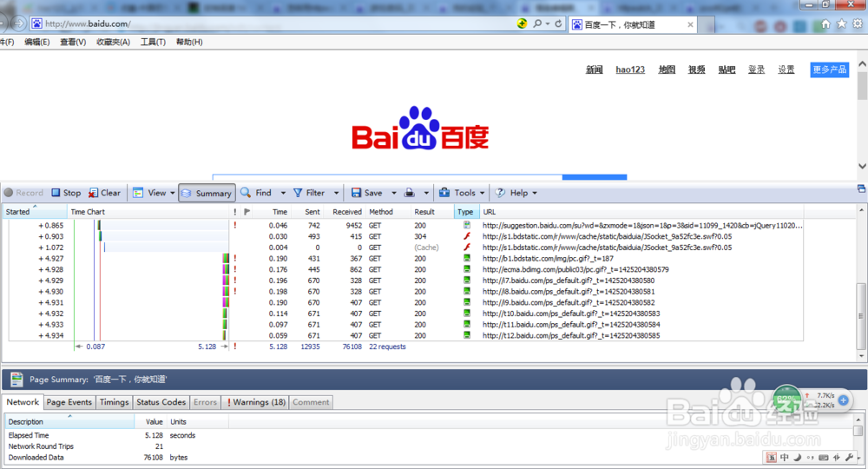868x469 pixels.
Task: Open the Errors tab
Action: (x=205, y=402)
